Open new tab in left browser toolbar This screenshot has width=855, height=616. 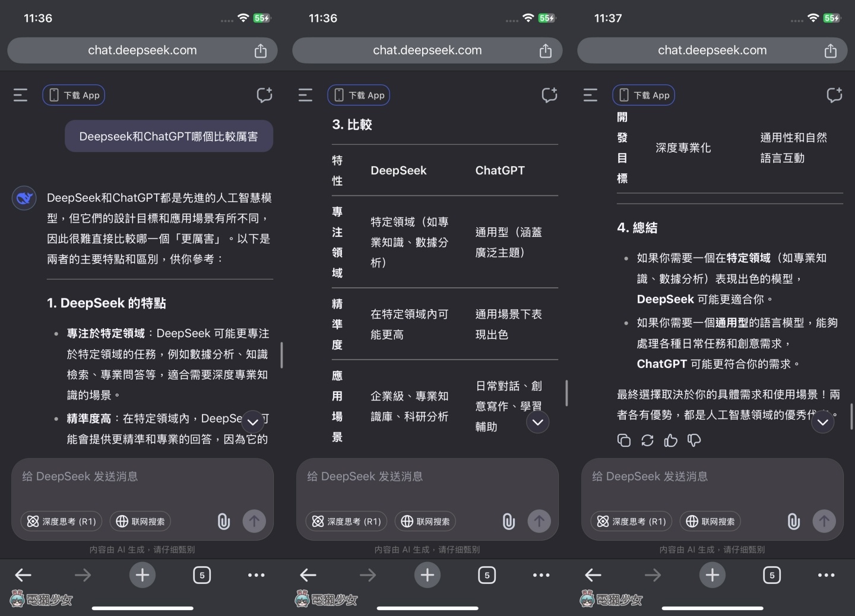click(142, 574)
